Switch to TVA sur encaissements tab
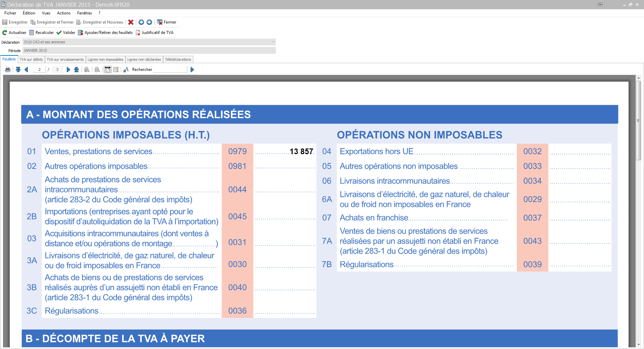The width and height of the screenshot is (644, 349). tap(65, 59)
